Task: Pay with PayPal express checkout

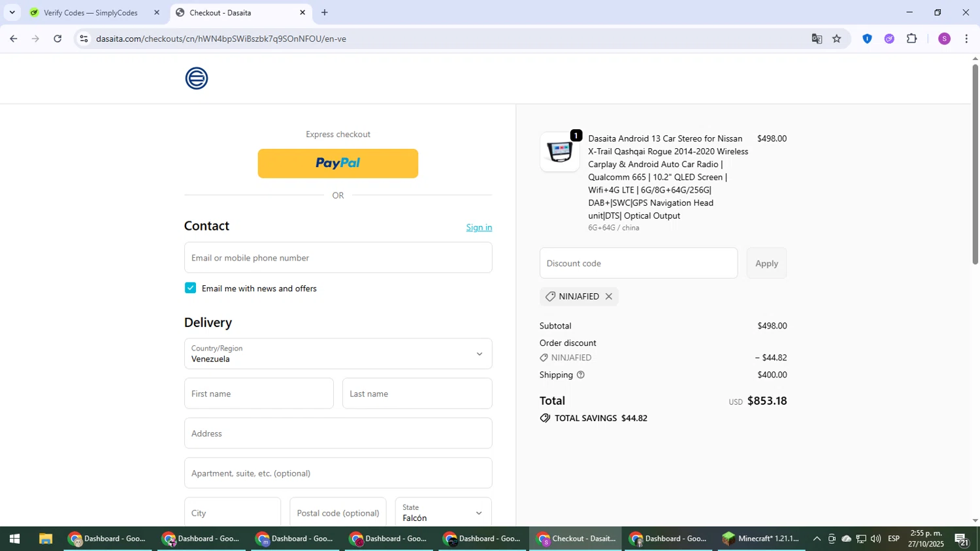Action: pyautogui.click(x=338, y=163)
